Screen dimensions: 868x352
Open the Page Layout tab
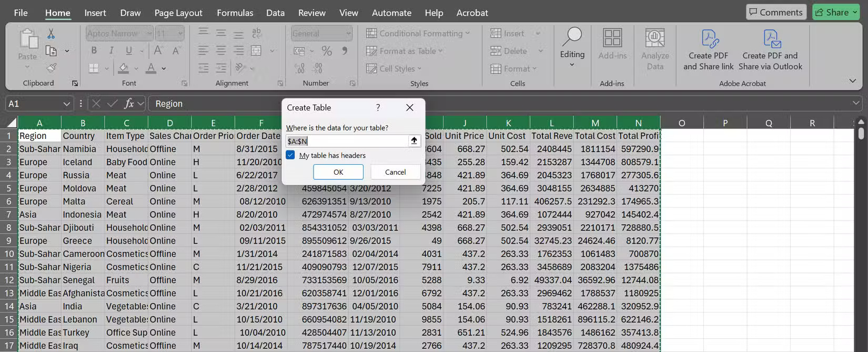click(x=178, y=13)
